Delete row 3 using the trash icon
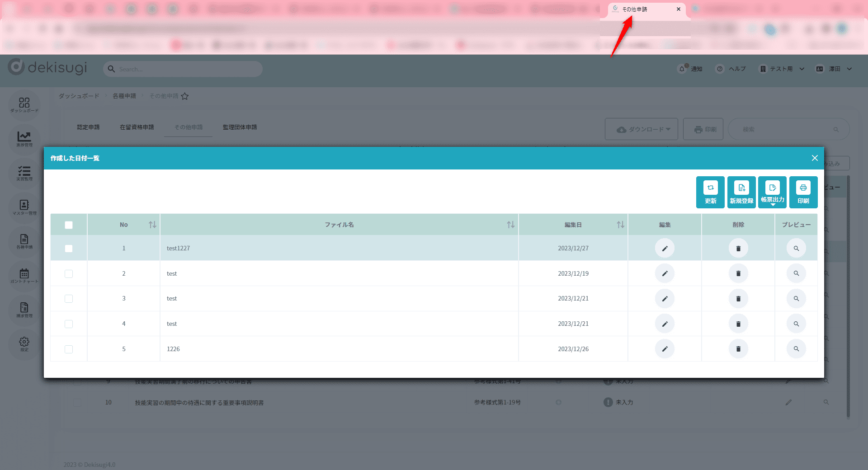The image size is (868, 470). coord(738,299)
